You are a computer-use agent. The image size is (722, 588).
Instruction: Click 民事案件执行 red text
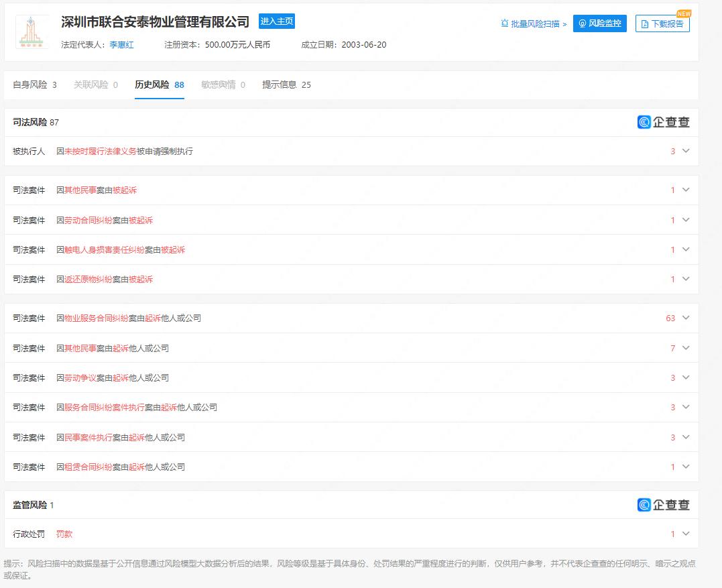click(x=88, y=437)
